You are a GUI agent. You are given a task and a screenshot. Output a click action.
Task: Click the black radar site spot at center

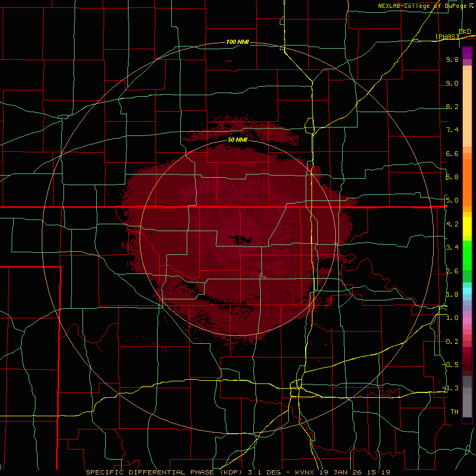pyautogui.click(x=240, y=239)
